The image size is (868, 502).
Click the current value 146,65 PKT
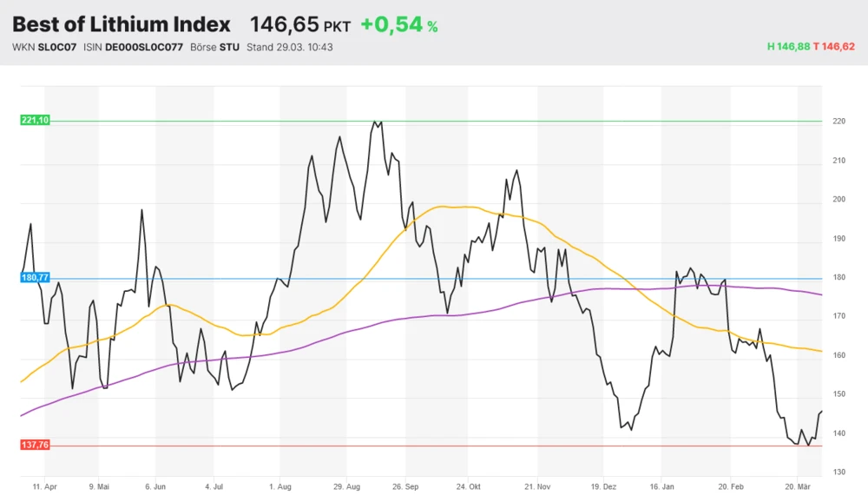click(x=285, y=23)
